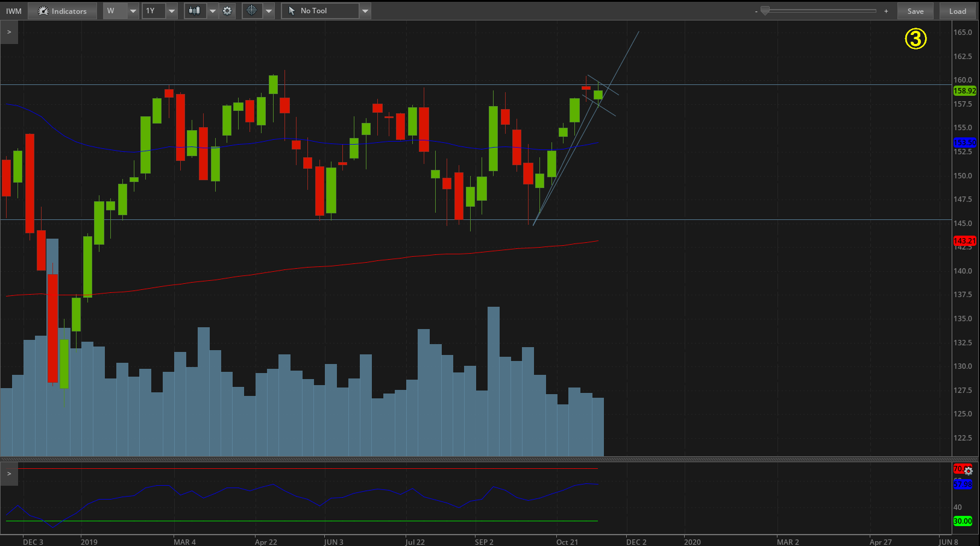
Task: Open the No Tool drawing tool dropdown
Action: tap(365, 10)
